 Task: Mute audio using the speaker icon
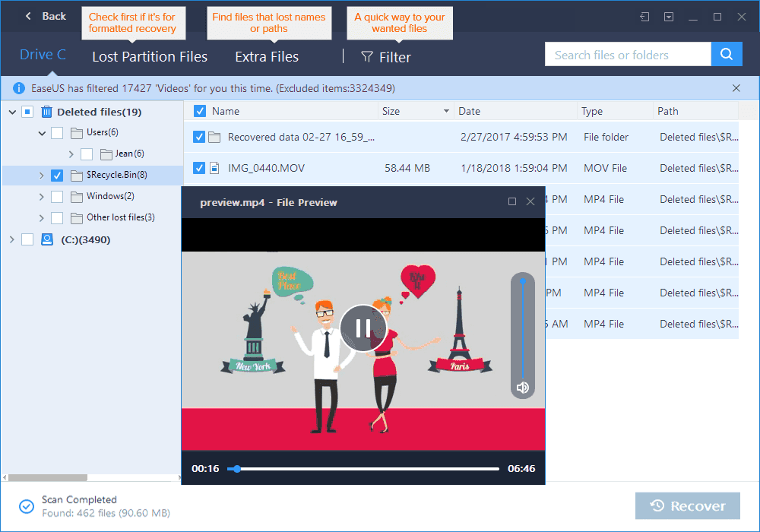(523, 388)
